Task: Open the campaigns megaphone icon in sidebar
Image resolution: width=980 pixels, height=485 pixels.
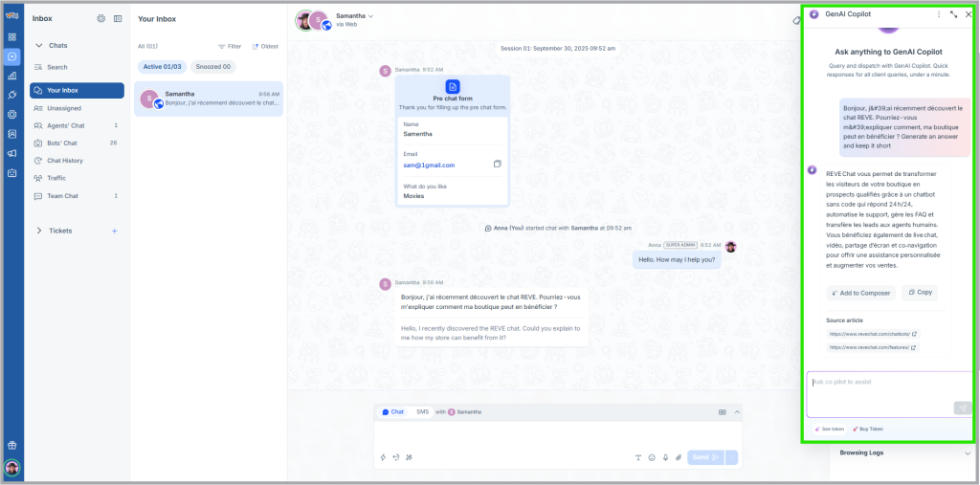Action: coord(12,153)
